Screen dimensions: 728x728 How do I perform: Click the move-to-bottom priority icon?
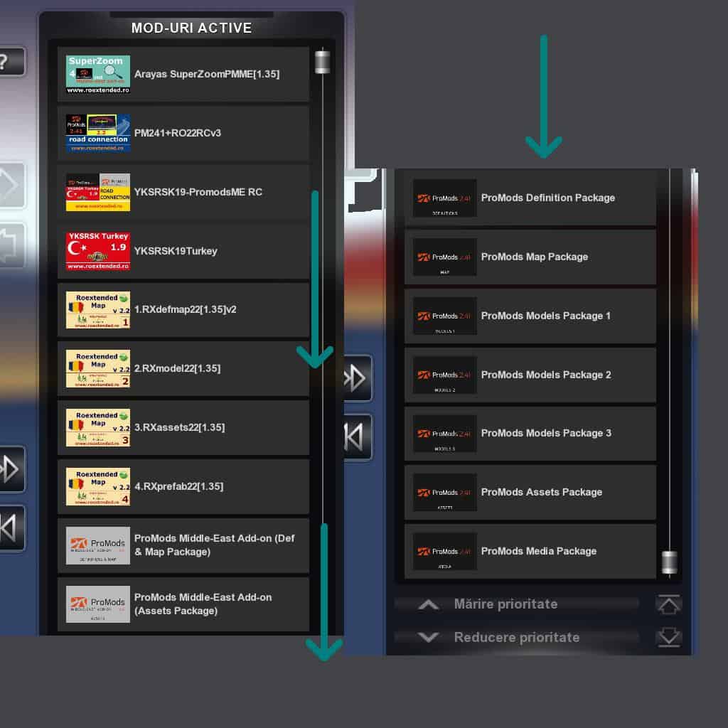pyautogui.click(x=668, y=638)
